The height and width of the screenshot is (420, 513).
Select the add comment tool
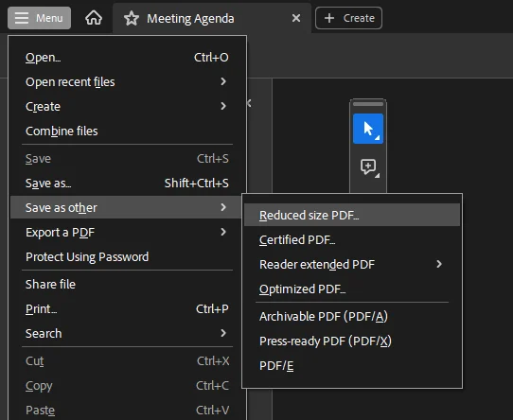(368, 167)
